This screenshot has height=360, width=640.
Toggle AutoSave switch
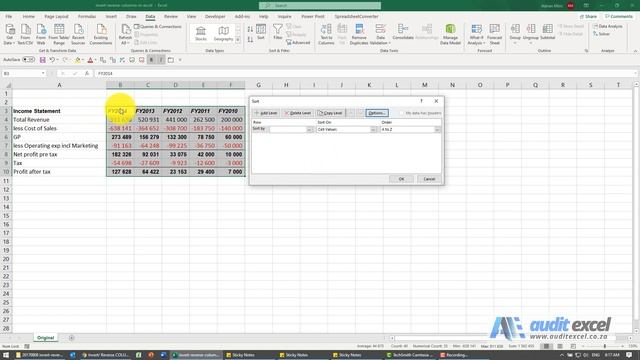pyautogui.click(x=28, y=60)
